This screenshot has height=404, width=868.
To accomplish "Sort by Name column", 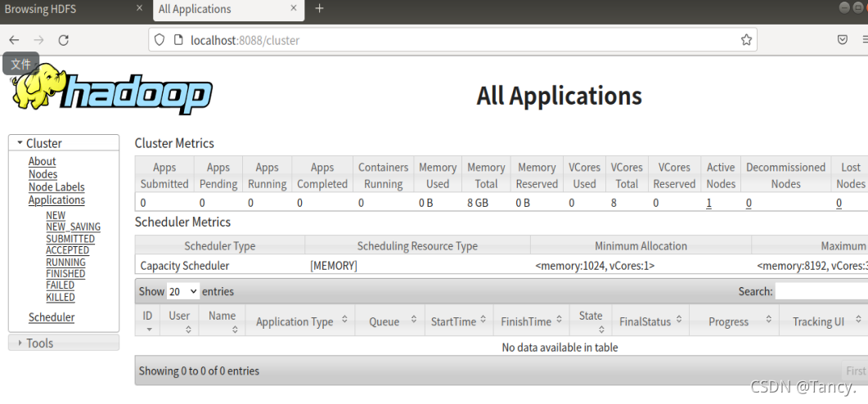I will [x=235, y=330].
